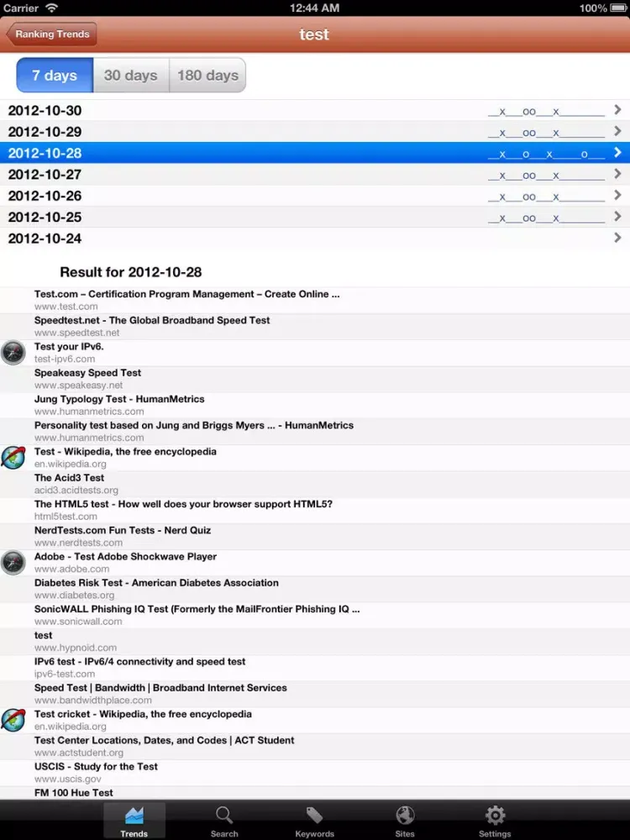Viewport: 630px width, 840px height.
Task: Open the FM 100 Hue Test result
Action: click(x=315, y=793)
